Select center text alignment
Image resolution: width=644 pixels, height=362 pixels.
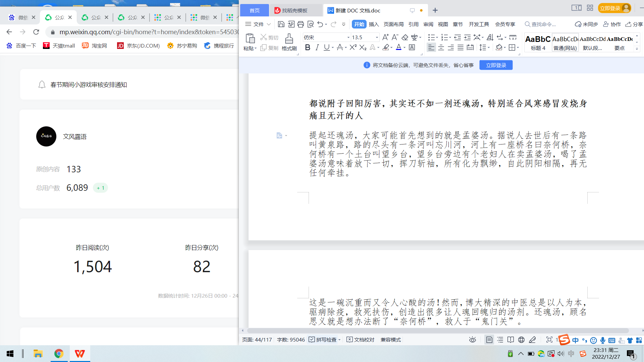point(441,48)
